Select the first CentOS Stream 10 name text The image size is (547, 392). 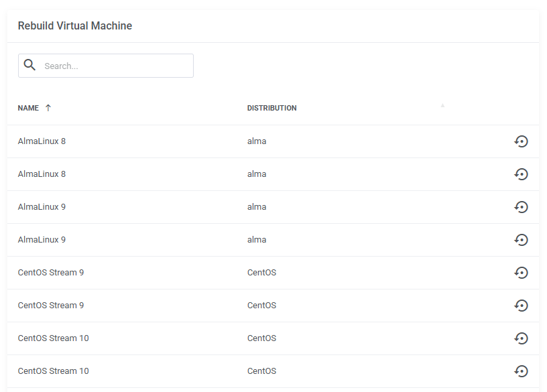pyautogui.click(x=53, y=338)
